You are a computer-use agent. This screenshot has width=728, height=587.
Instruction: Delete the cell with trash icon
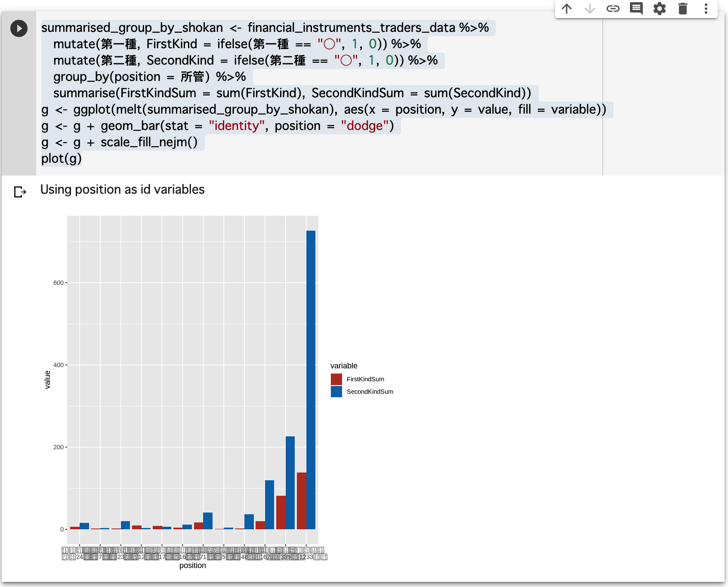point(683,9)
